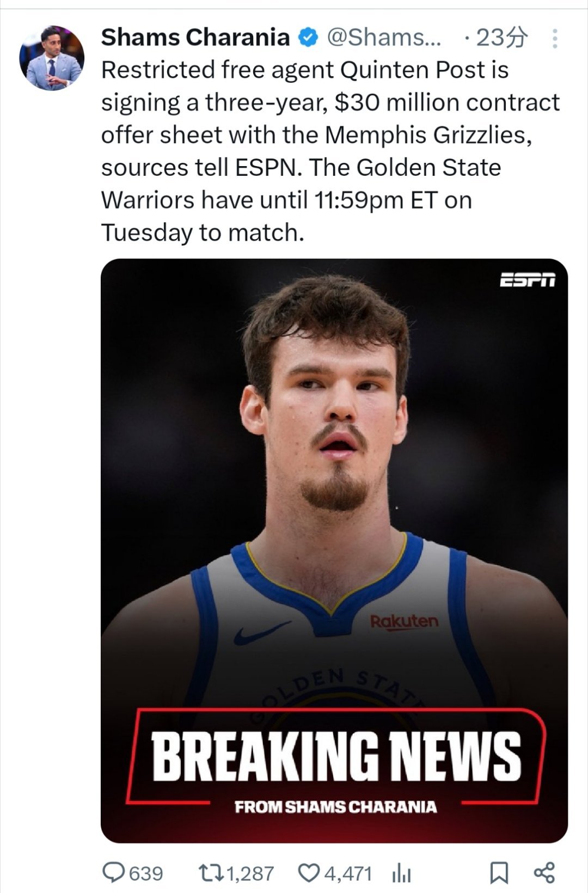Image resolution: width=588 pixels, height=893 pixels.
Task: Tap the BREAKING NEWS banner in image
Action: click(x=336, y=756)
